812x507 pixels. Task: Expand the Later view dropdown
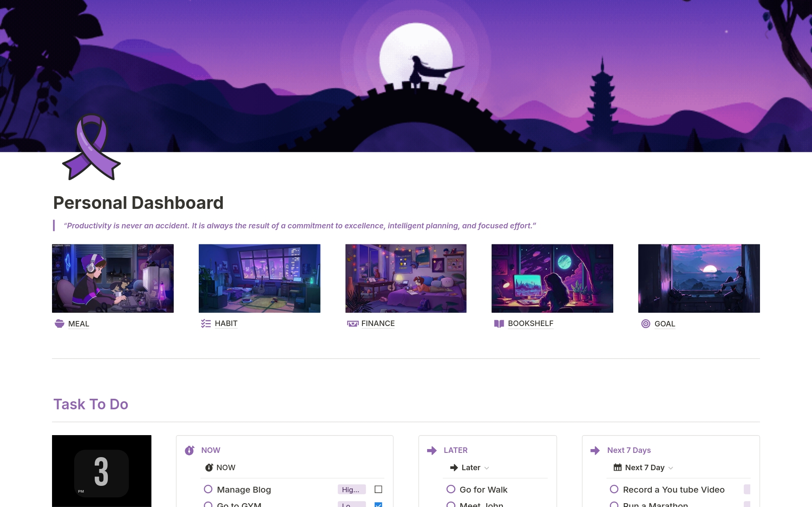click(487, 468)
